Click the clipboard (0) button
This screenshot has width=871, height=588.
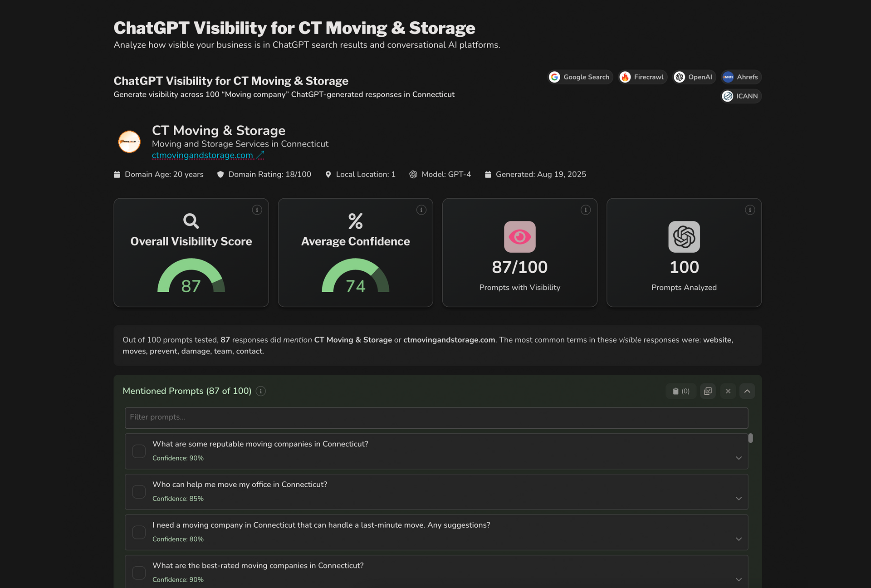tap(681, 391)
